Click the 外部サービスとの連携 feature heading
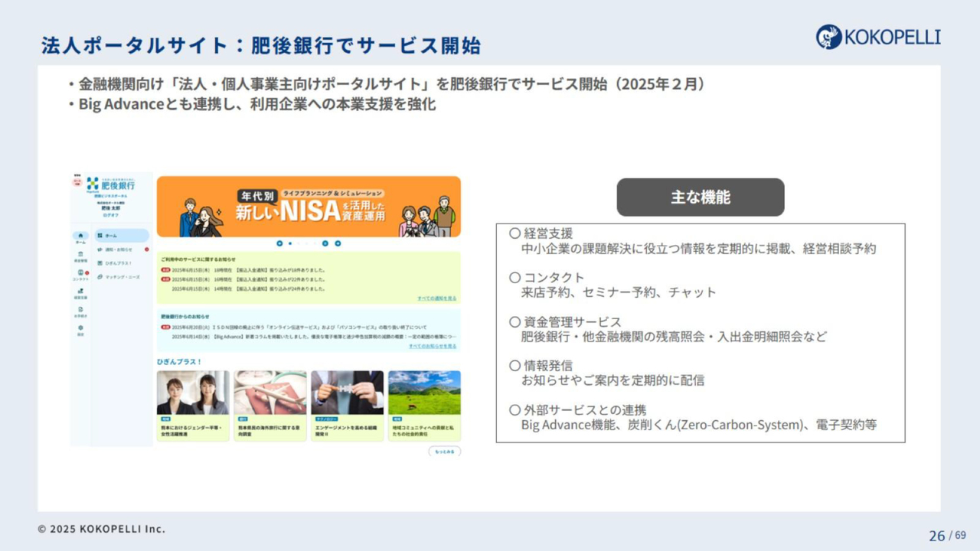Viewport: 980px width, 551px height. pos(577,409)
